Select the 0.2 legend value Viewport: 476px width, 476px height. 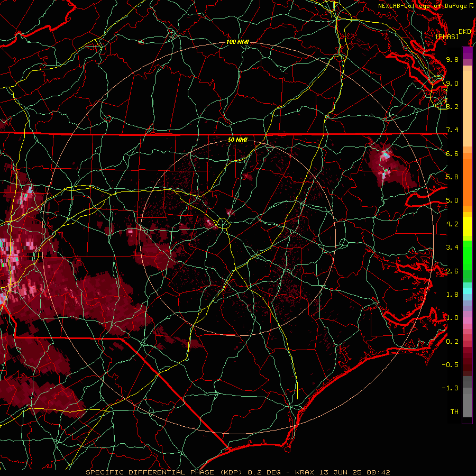452,342
